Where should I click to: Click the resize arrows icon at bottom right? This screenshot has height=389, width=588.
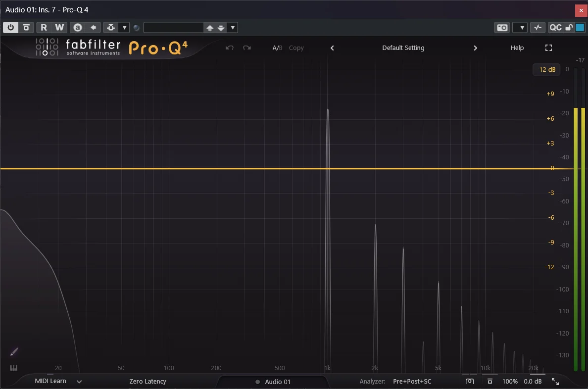pyautogui.click(x=555, y=382)
